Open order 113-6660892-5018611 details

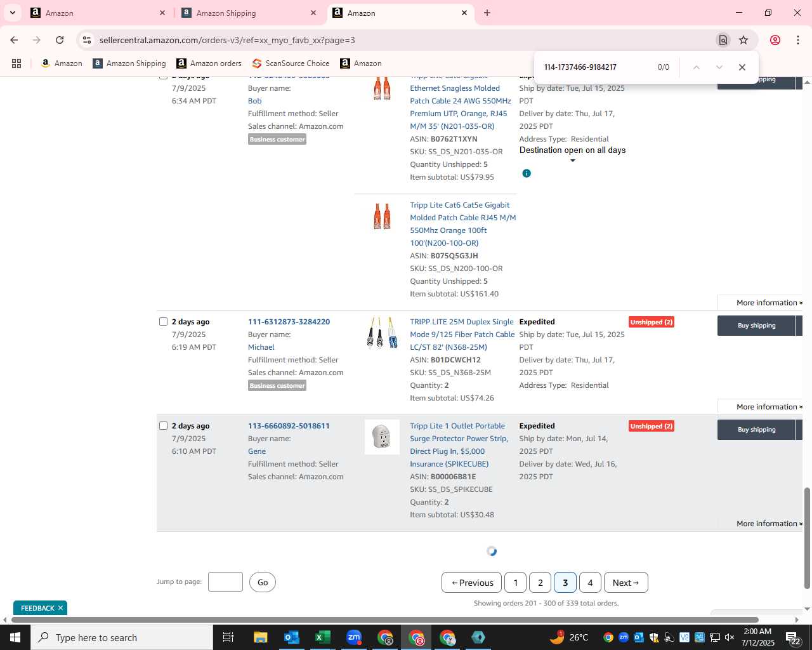[x=289, y=426]
